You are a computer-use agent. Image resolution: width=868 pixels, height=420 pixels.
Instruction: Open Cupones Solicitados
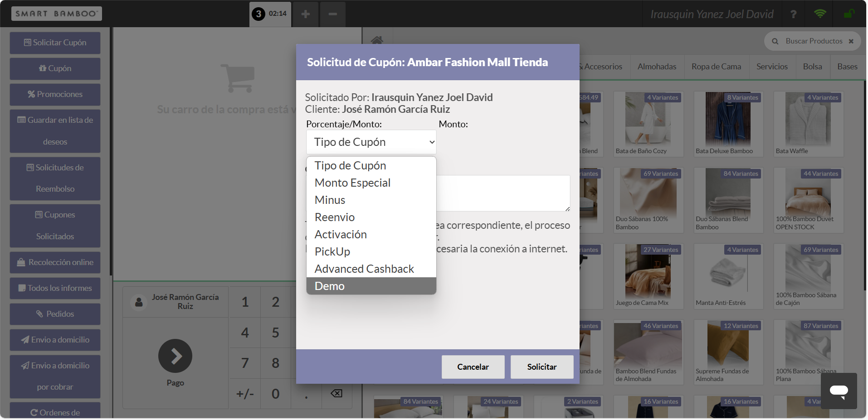55,226
